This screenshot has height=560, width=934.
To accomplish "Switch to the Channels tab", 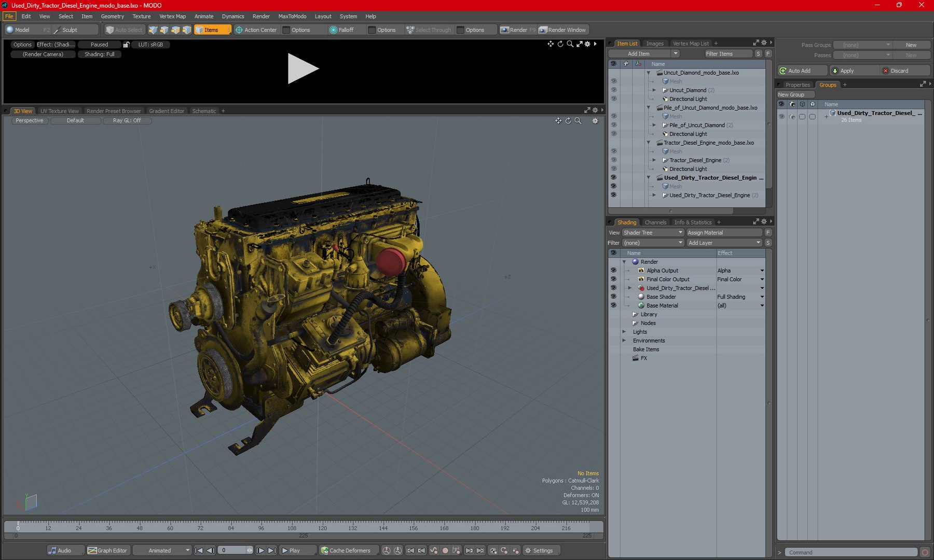I will (x=655, y=222).
